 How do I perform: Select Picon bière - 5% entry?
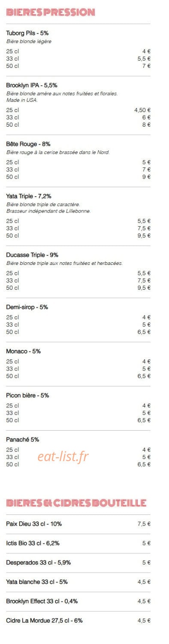coord(27,395)
